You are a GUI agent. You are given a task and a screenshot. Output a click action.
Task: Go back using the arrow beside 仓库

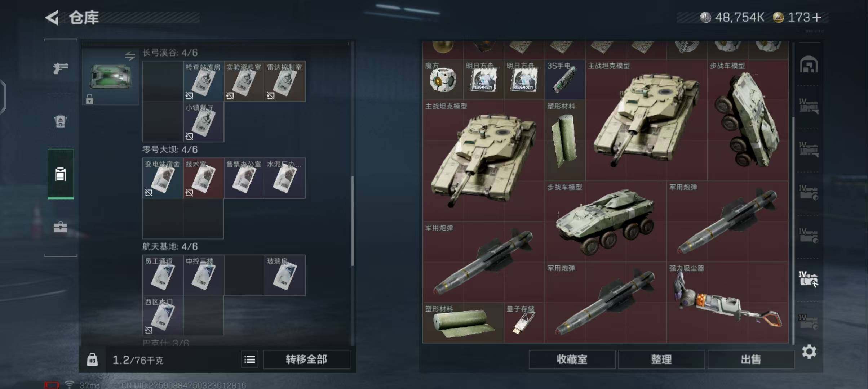click(52, 17)
